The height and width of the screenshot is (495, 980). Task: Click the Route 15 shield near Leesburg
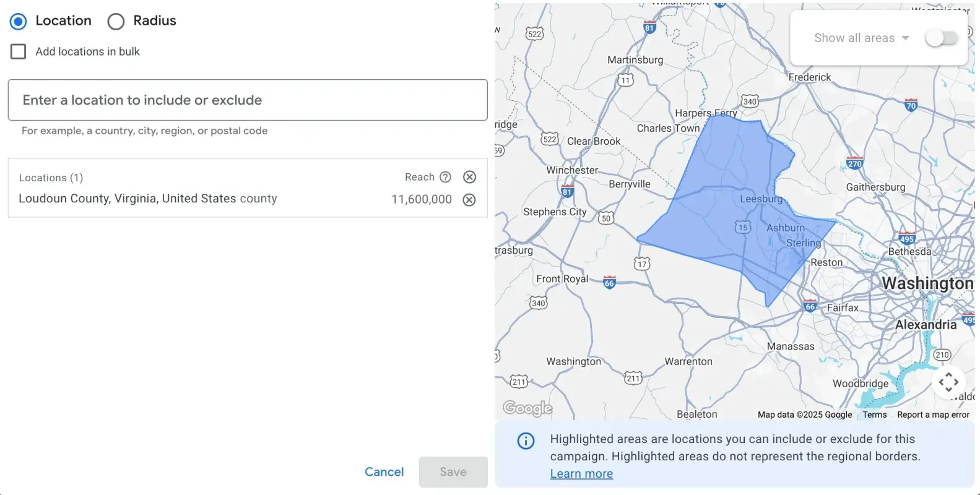(x=743, y=227)
